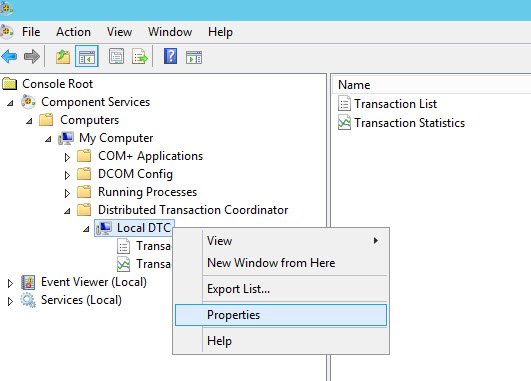Choose Properties from the context menu
The height and width of the screenshot is (381, 531).
pyautogui.click(x=281, y=315)
